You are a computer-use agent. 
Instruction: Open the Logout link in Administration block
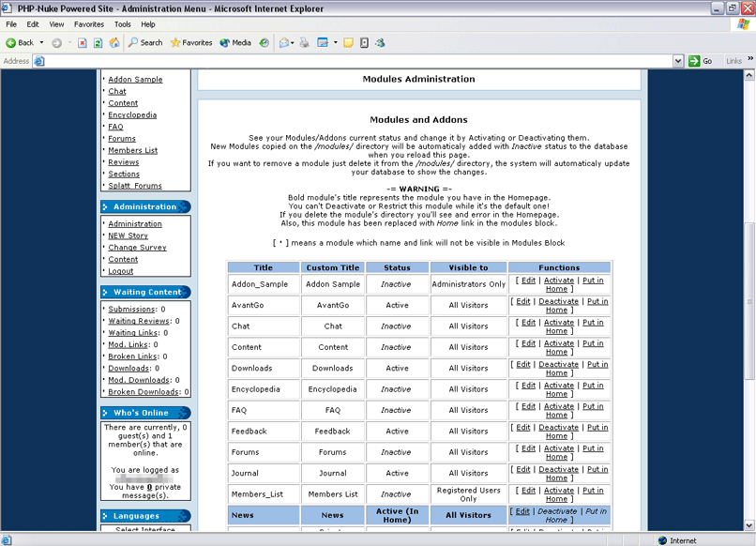(x=121, y=271)
